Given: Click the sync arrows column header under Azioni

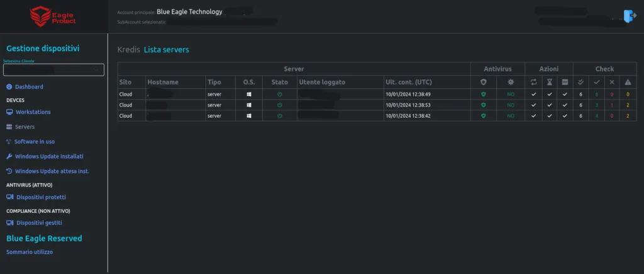Looking at the screenshot, I should pyautogui.click(x=533, y=83).
